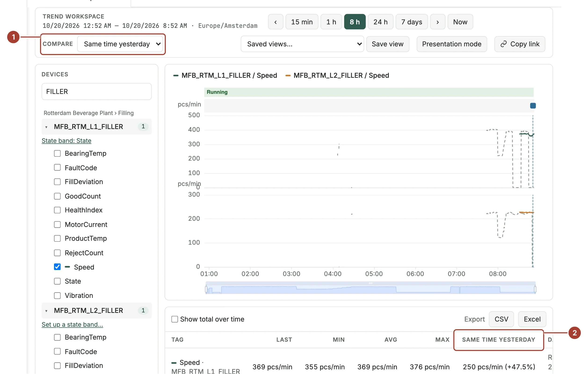The height and width of the screenshot is (374, 588).
Task: Select the 7 days time range
Action: 411,22
